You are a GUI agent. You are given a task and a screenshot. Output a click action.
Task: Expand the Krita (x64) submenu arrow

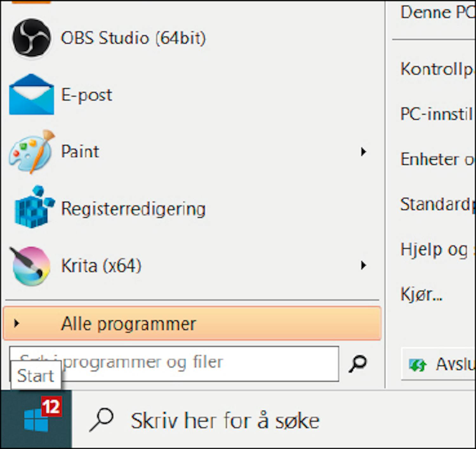coord(363,265)
